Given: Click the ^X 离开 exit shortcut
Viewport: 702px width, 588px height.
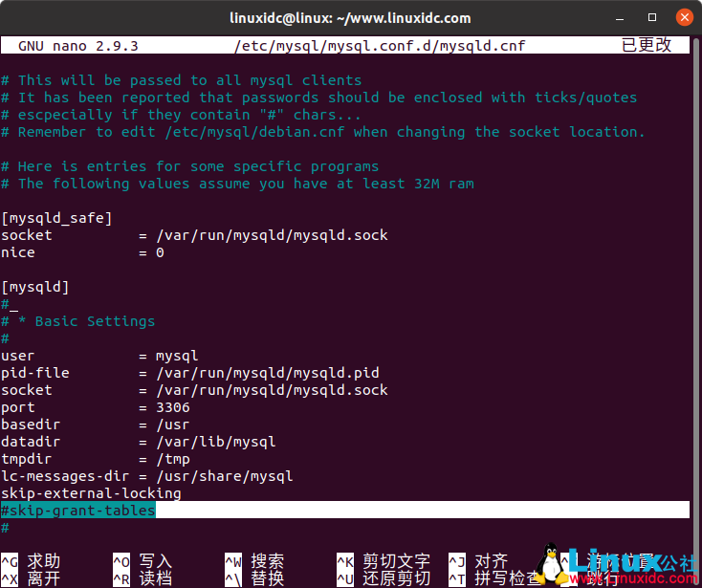Looking at the screenshot, I should (x=31, y=578).
